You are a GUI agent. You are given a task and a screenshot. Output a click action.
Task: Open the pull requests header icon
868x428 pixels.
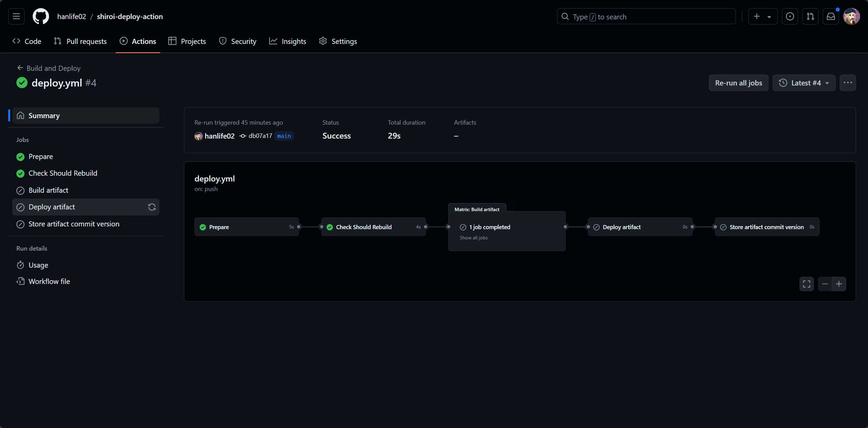coord(810,16)
